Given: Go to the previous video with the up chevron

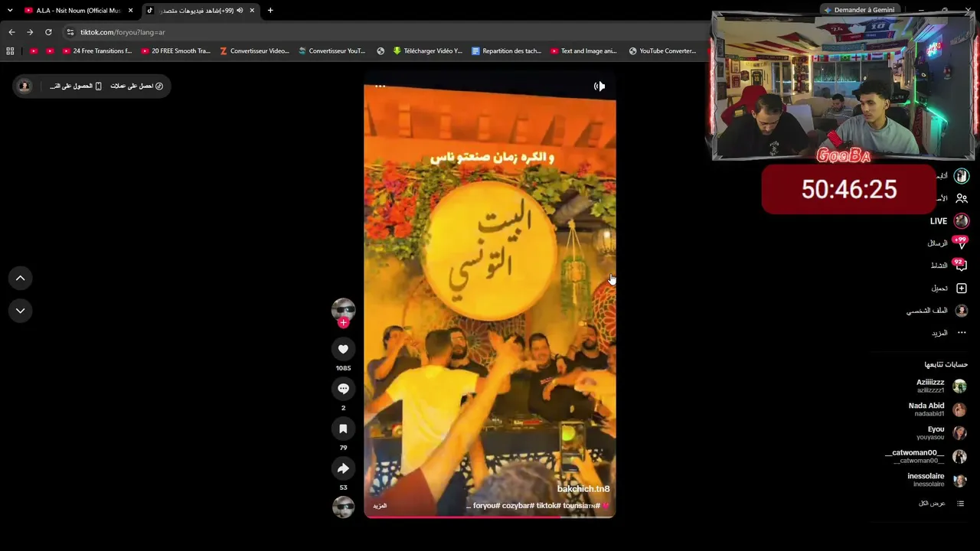Looking at the screenshot, I should tap(21, 278).
